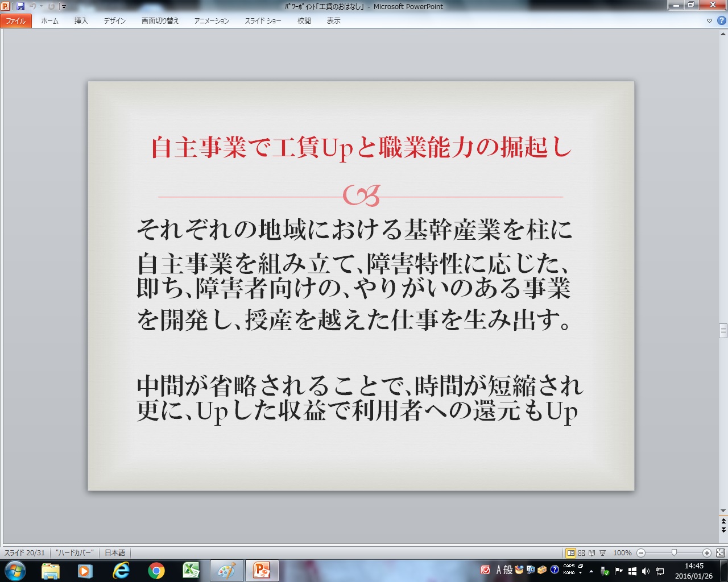Image resolution: width=728 pixels, height=582 pixels.
Task: Click the Undo arrow icon
Action: click(x=33, y=6)
